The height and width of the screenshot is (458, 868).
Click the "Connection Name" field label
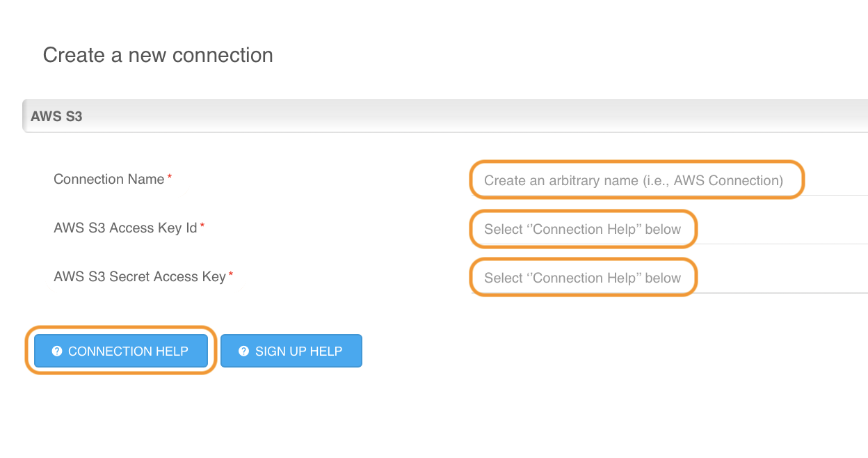[x=108, y=179]
